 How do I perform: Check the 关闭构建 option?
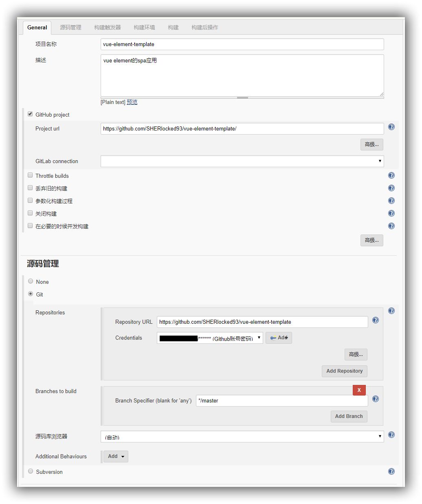coord(30,213)
